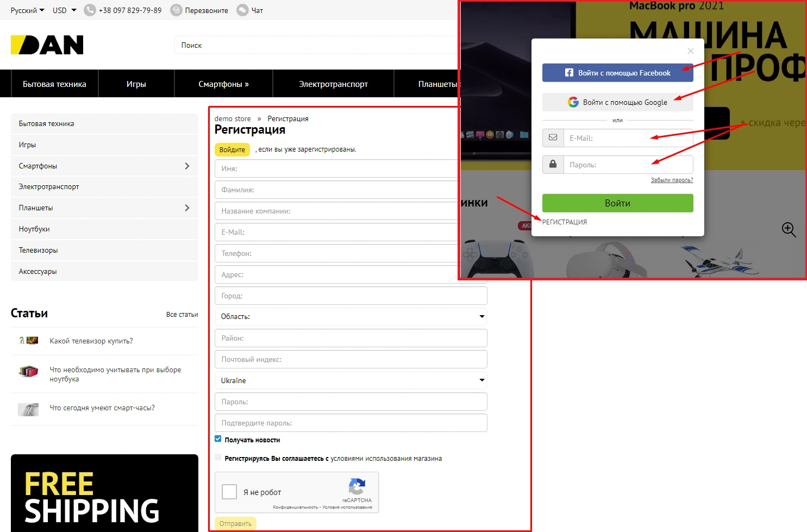Sign in with the Facebook button
Image resolution: width=807 pixels, height=532 pixels.
point(617,73)
